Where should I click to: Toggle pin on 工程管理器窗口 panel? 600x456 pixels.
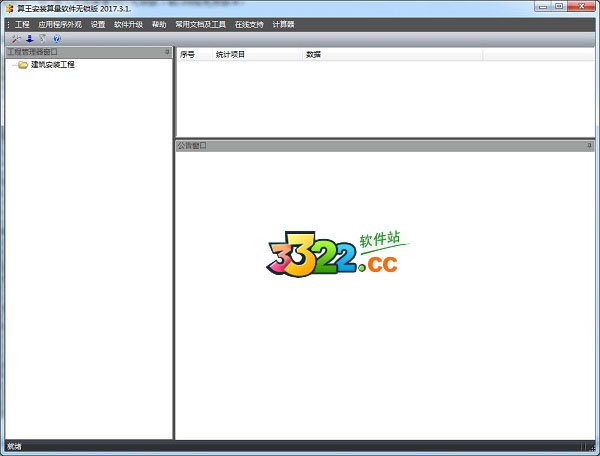(167, 52)
